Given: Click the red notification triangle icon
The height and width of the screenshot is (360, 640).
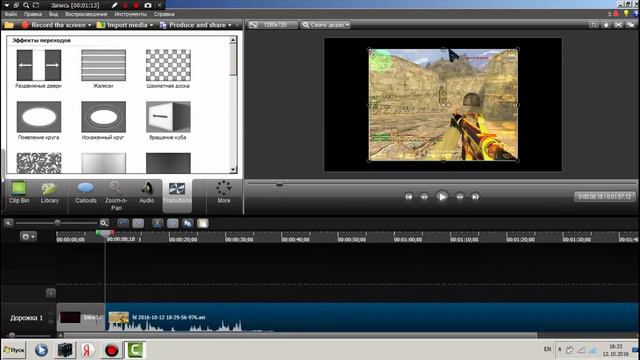Looking at the screenshot, I should click(x=616, y=14).
